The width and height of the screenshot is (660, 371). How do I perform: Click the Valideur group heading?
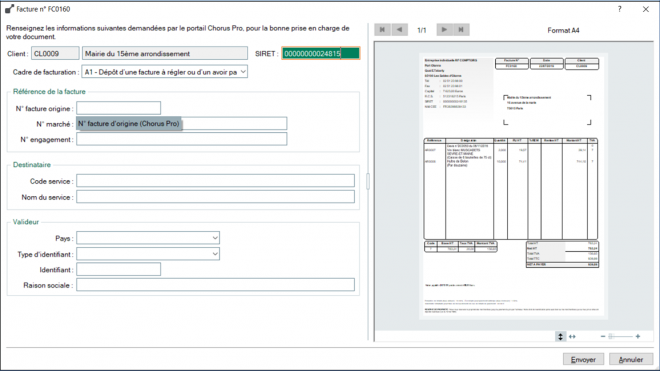pos(26,222)
